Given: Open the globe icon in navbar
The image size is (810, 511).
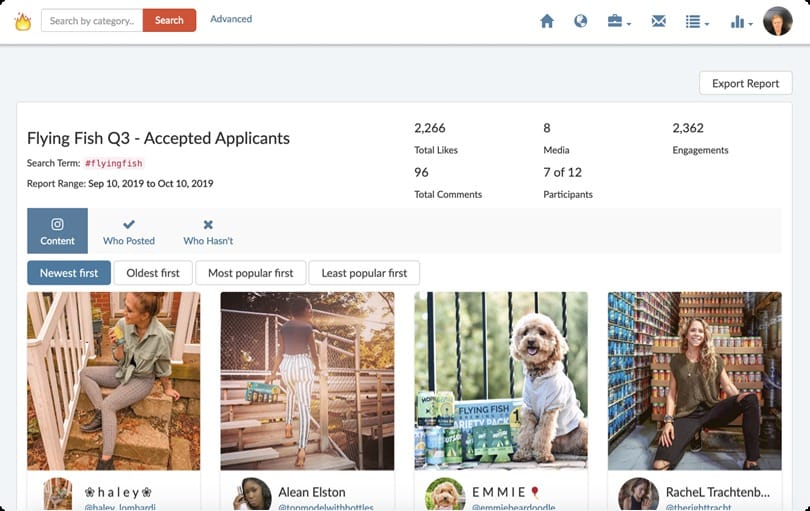Looking at the screenshot, I should tap(580, 21).
